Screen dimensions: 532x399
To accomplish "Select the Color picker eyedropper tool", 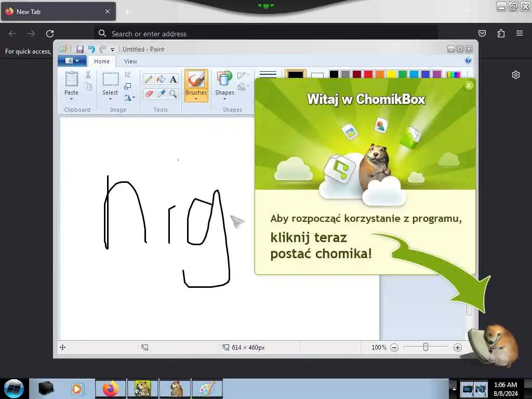I will [161, 94].
